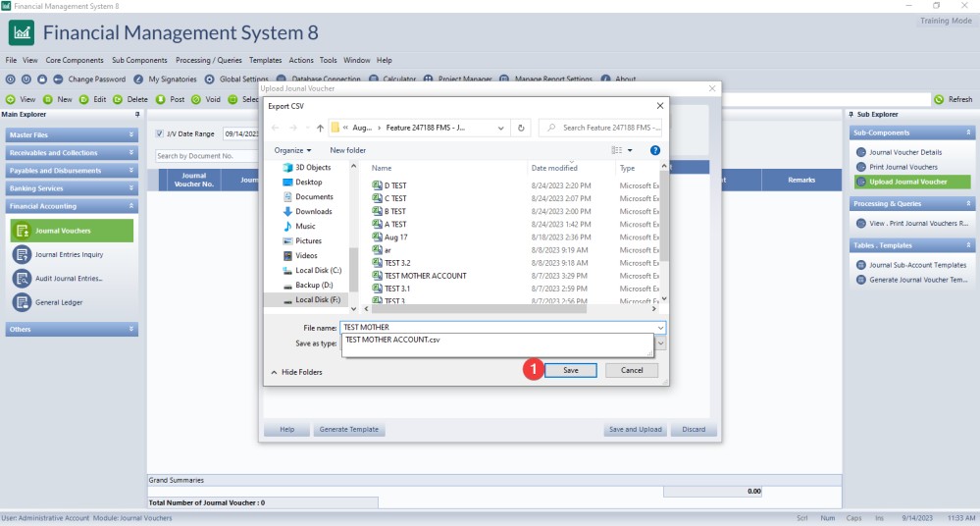Select the Journal Entries Inquiry icon

[22, 254]
